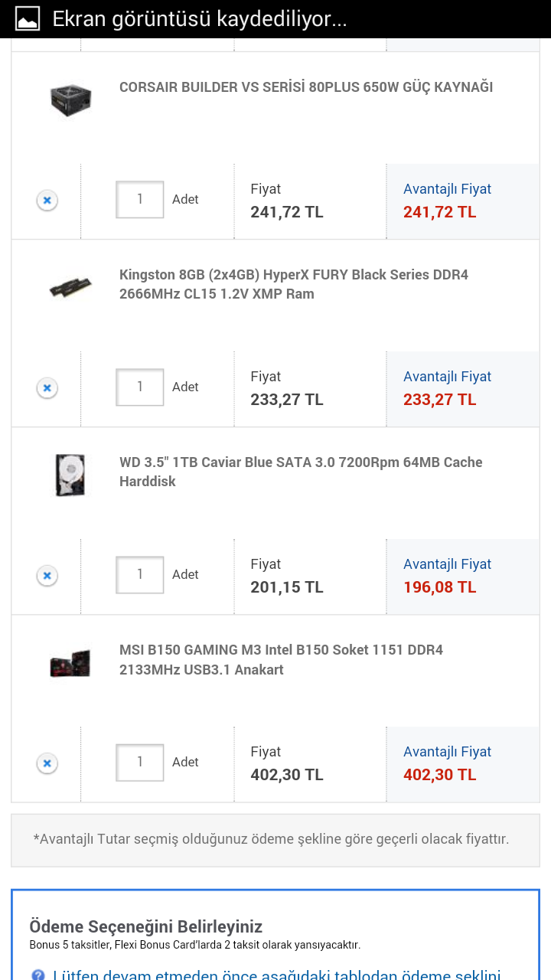This screenshot has width=551, height=980.
Task: Remove MSI B150 GAMING M3 motherboard item
Action: click(47, 763)
